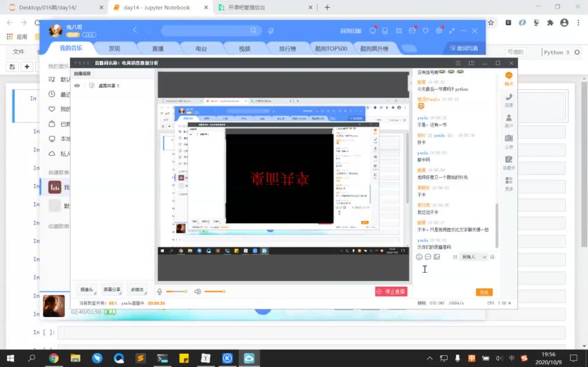Click the 停止直播 stop live button

391,292
